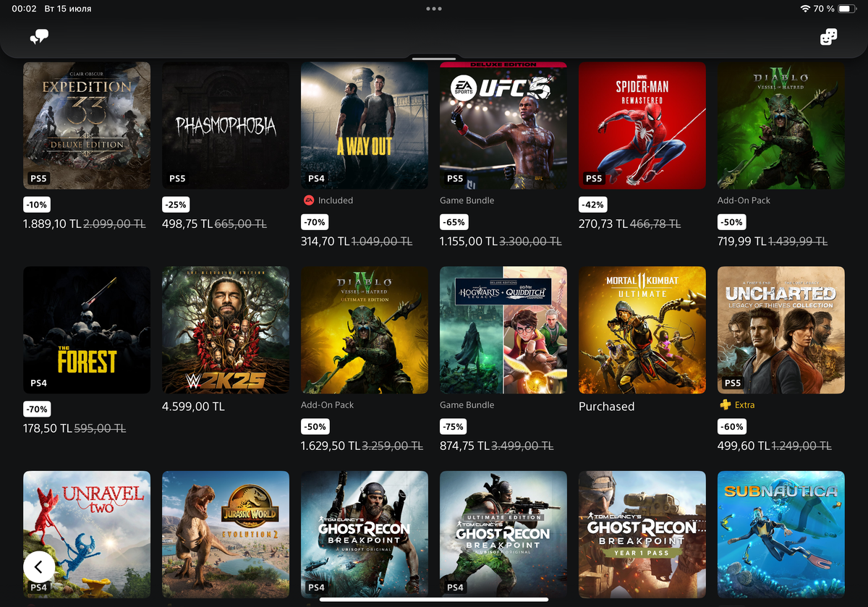Tap the EA Play icon beside Included

point(308,200)
